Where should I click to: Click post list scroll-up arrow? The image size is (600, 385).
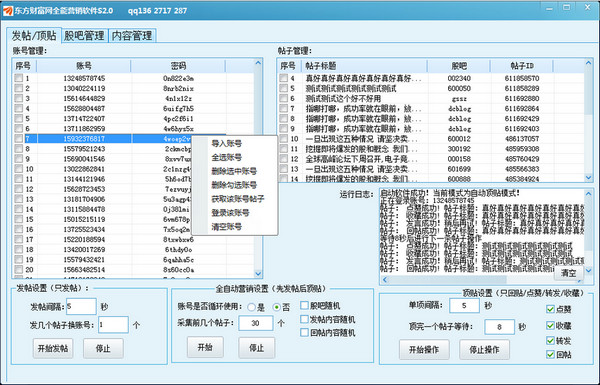pos(589,62)
